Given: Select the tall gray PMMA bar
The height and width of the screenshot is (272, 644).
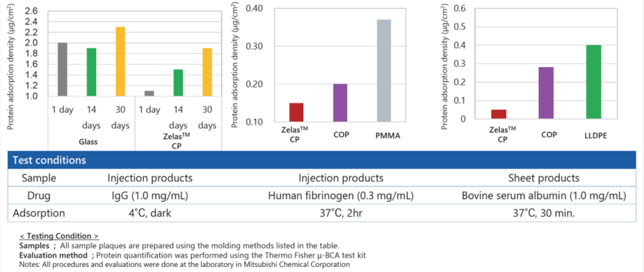Looking at the screenshot, I should pos(384,70).
